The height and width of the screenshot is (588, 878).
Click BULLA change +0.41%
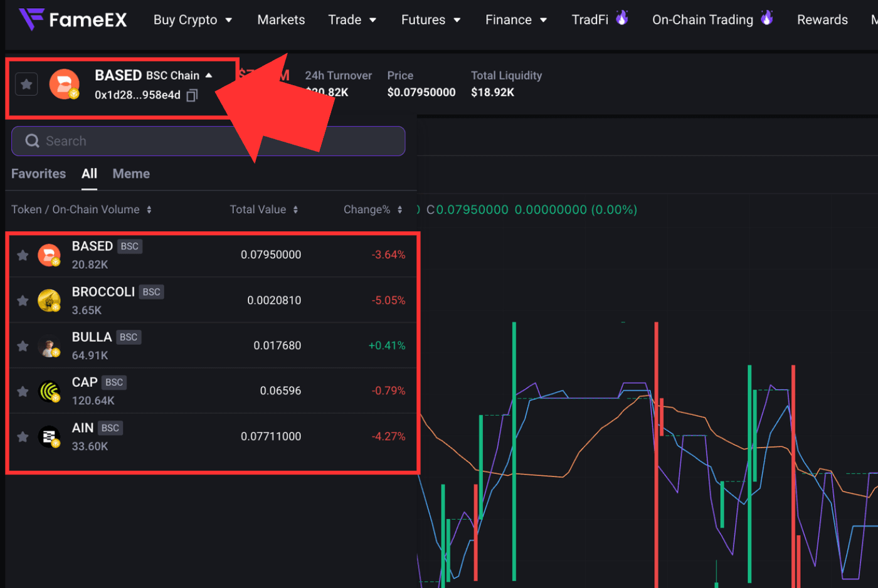click(x=387, y=346)
